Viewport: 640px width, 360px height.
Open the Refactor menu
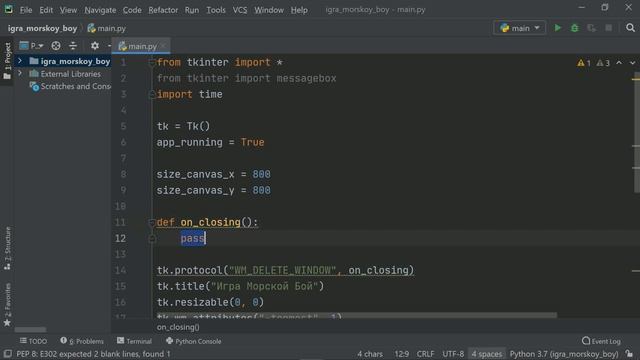[x=163, y=10]
